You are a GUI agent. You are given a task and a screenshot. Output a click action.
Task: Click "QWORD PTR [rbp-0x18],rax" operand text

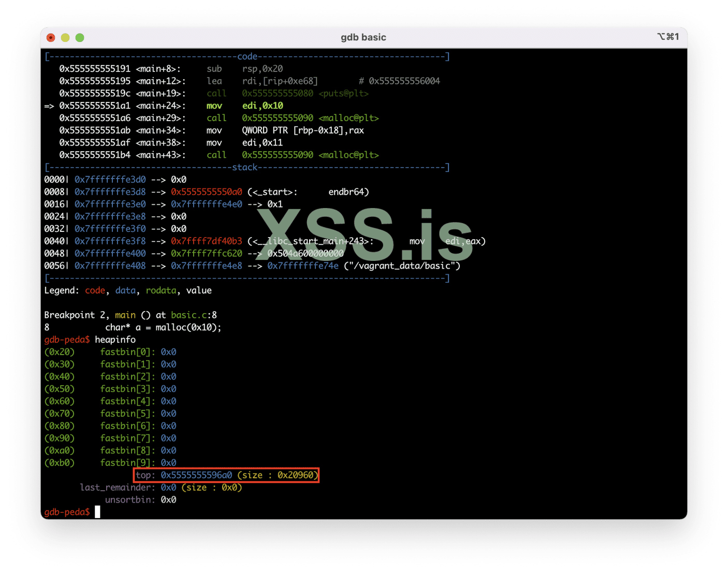click(x=303, y=130)
